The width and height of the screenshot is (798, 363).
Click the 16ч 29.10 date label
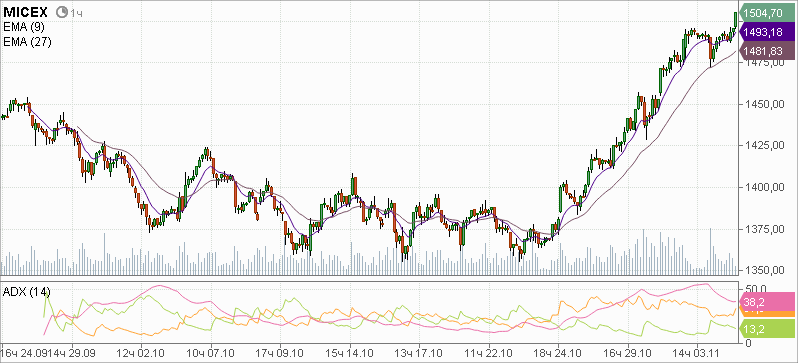(x=628, y=353)
